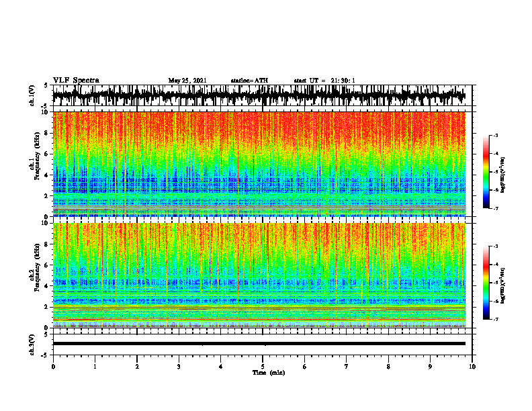Click the "-3" tick on ch.2 color bar
The image size is (532, 411).
click(496, 246)
